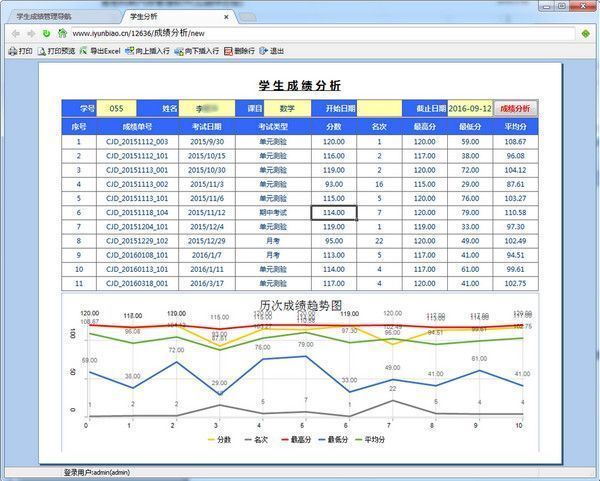The image size is (600, 481).
Task: Click the 最高分 legend entry in chart
Action: pyautogui.click(x=296, y=440)
